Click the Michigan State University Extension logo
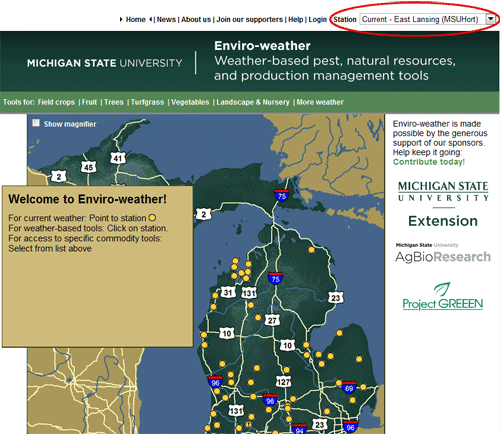The height and width of the screenshot is (434, 500). pos(443,204)
